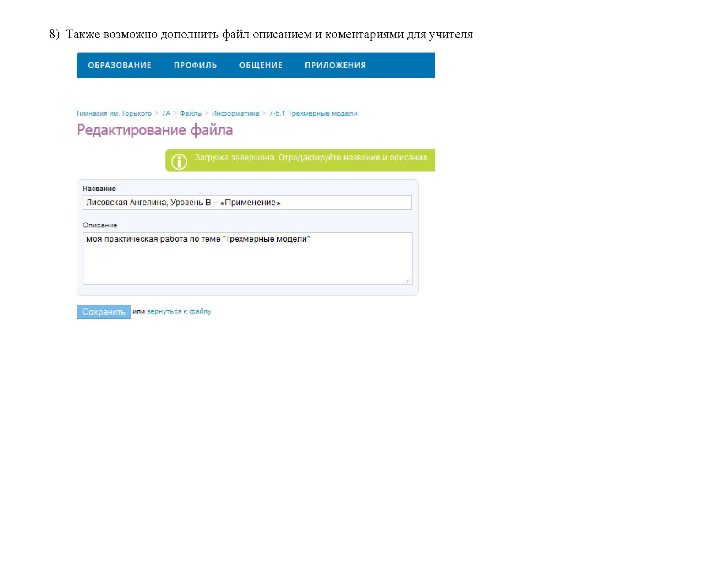Click the Описание field label

tap(100, 225)
